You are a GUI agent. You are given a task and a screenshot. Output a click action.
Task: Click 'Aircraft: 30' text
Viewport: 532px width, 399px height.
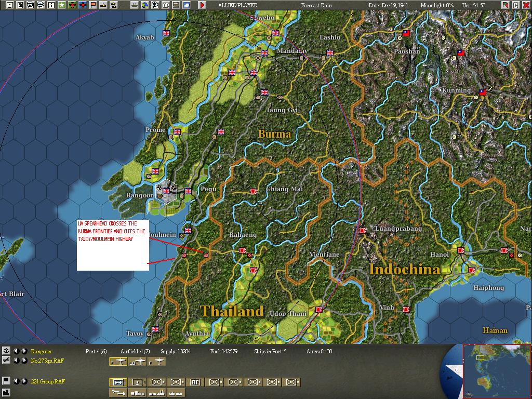319,351
